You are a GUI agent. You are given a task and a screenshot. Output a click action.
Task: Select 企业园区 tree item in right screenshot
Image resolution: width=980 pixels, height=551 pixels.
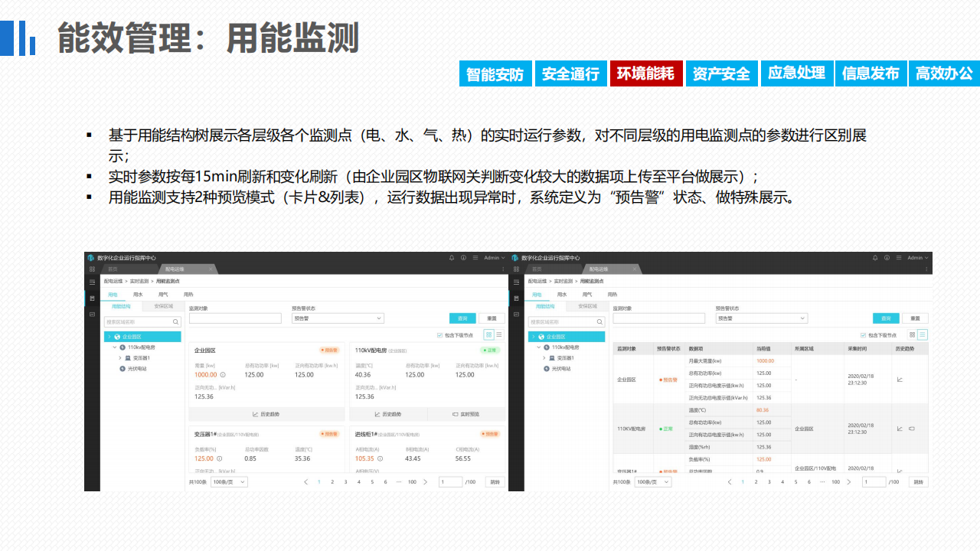pyautogui.click(x=567, y=337)
